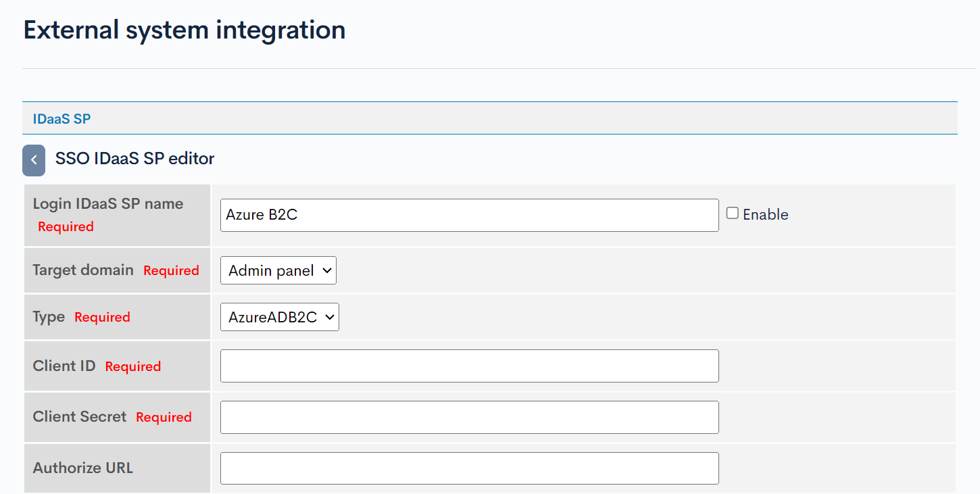Screen dimensions: 980x494
Task: Click the Authorize URL input field
Action: 469,468
